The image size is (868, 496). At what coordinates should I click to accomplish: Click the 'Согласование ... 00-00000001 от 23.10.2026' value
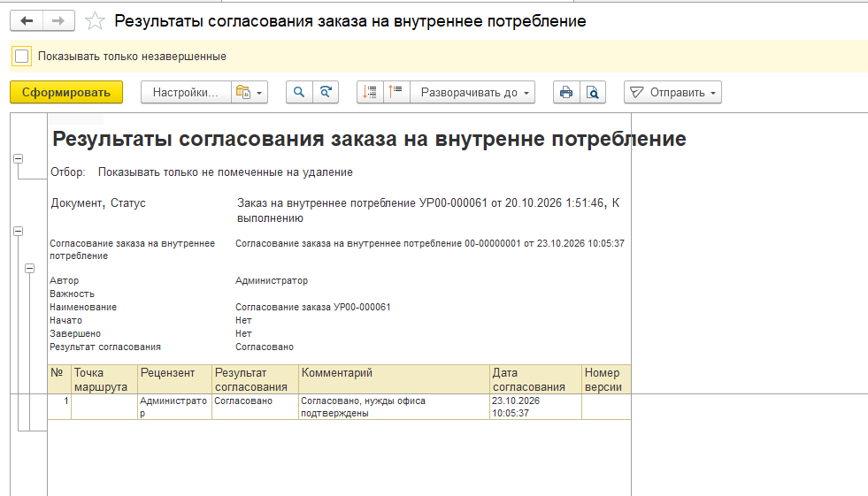(429, 243)
